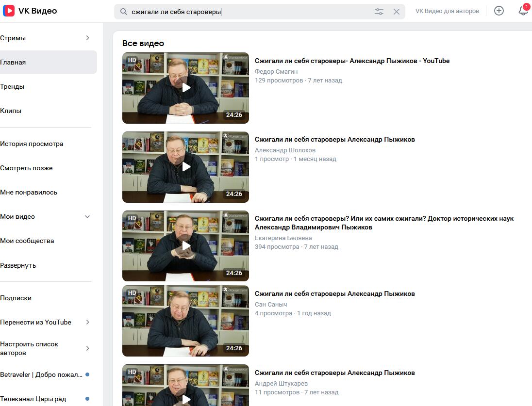Click 394 просмотра · 7 лет назад text
The height and width of the screenshot is (406, 532).
coord(297,247)
